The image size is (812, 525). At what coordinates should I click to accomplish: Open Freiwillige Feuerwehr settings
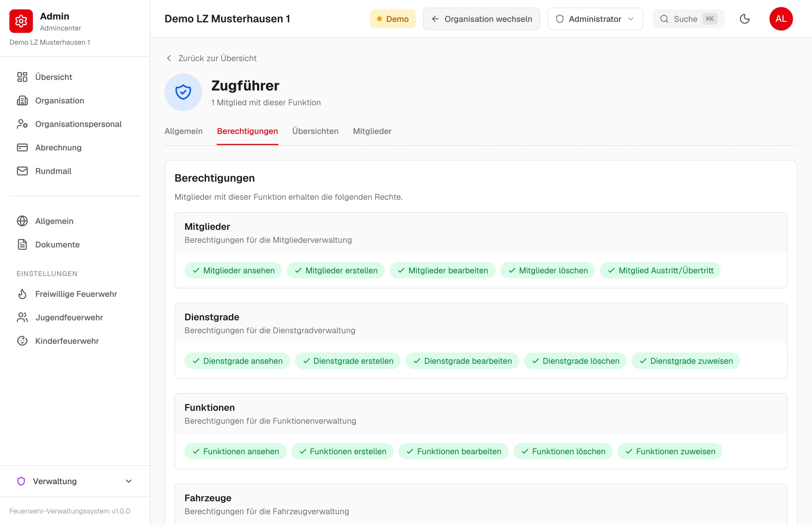[75, 294]
